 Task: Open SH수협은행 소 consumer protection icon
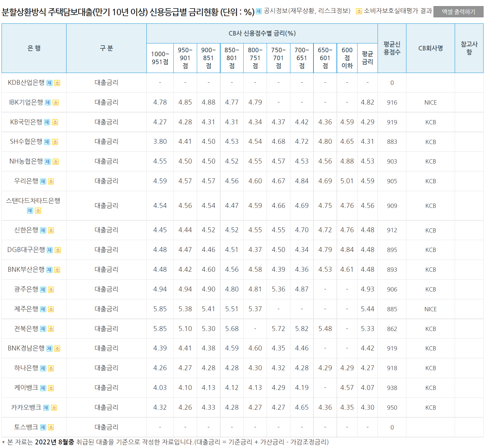click(55, 142)
